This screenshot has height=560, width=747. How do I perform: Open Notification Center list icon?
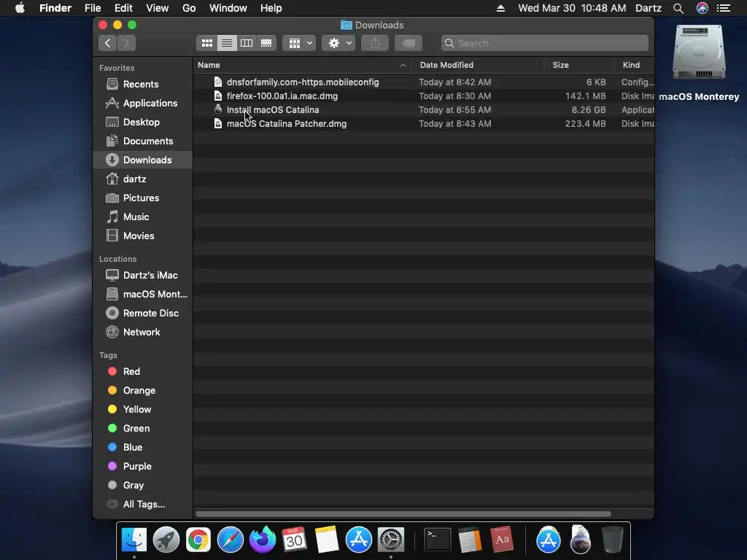click(x=724, y=8)
